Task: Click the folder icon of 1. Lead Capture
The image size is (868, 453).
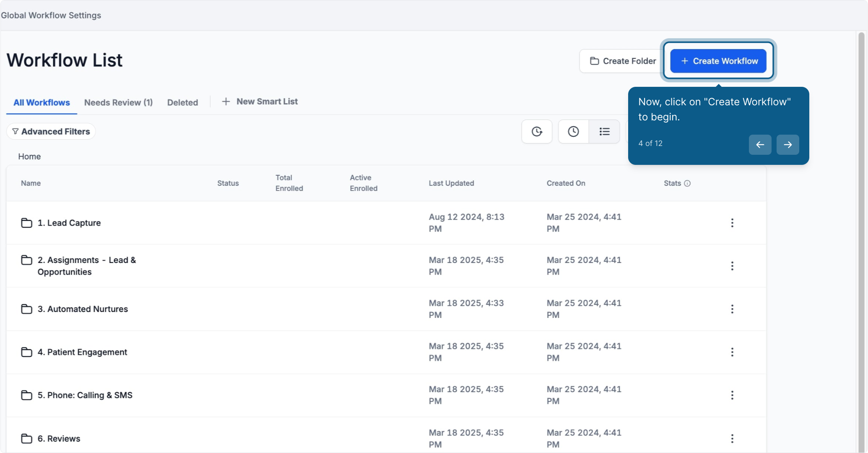Action: (x=26, y=223)
